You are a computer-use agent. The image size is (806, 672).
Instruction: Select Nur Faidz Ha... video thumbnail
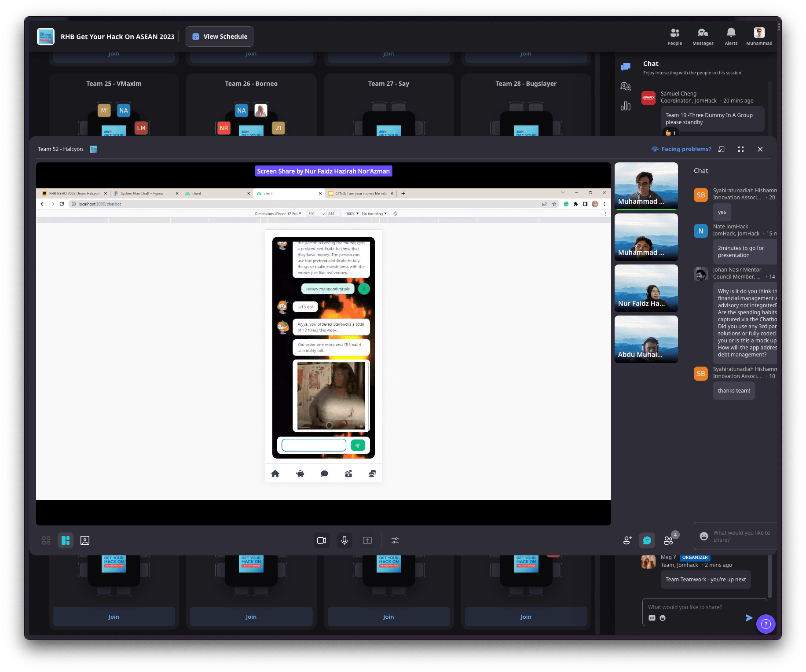click(646, 288)
